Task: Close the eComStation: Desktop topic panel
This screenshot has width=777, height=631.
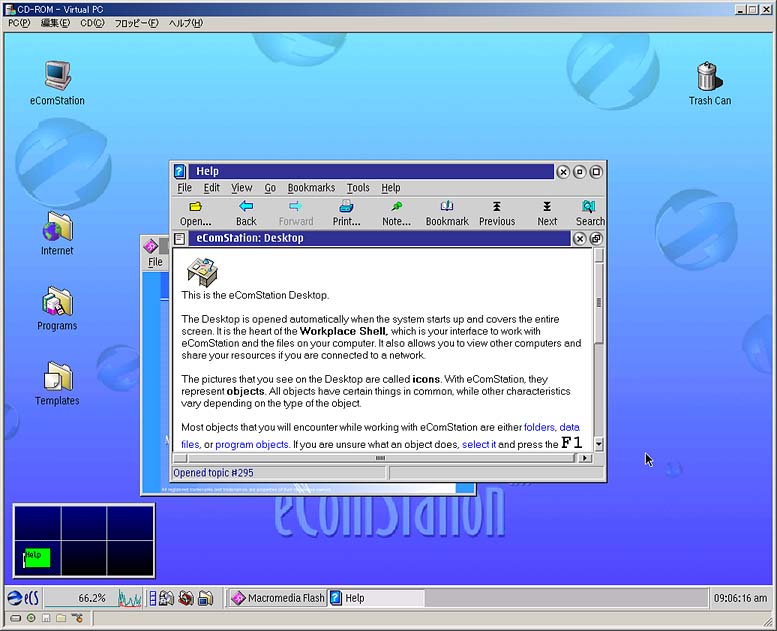Action: 579,239
